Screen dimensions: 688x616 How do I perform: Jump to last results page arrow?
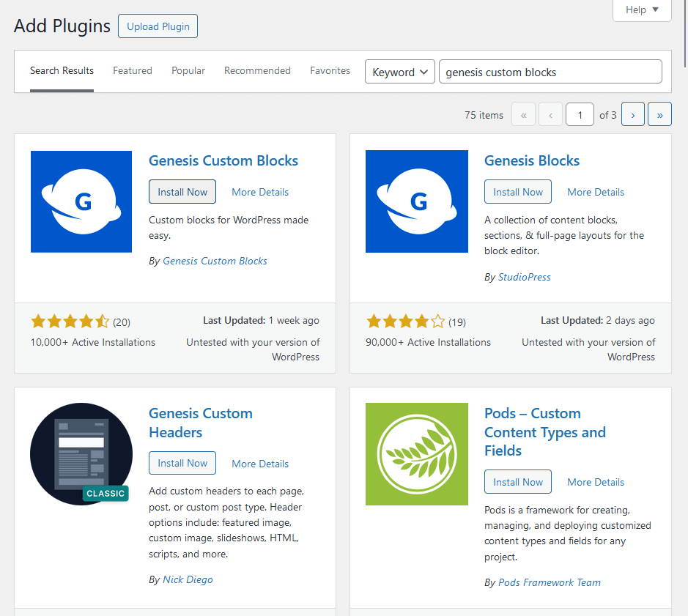[x=659, y=114]
